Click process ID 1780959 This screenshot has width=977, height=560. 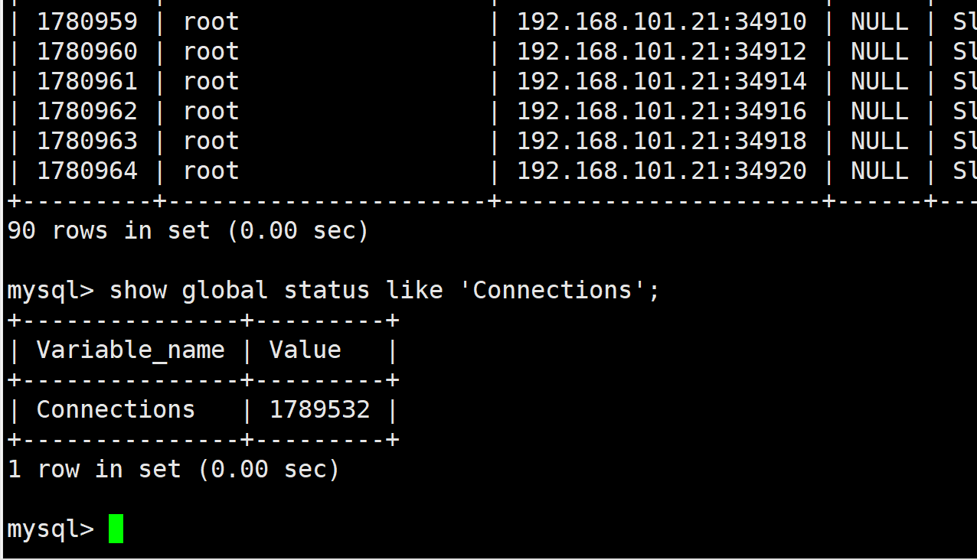point(87,21)
